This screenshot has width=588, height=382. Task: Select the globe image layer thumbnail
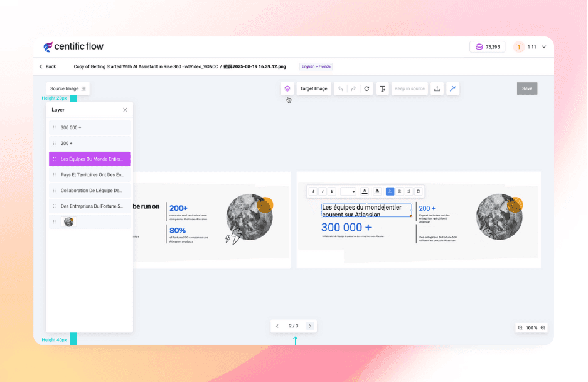(x=68, y=222)
